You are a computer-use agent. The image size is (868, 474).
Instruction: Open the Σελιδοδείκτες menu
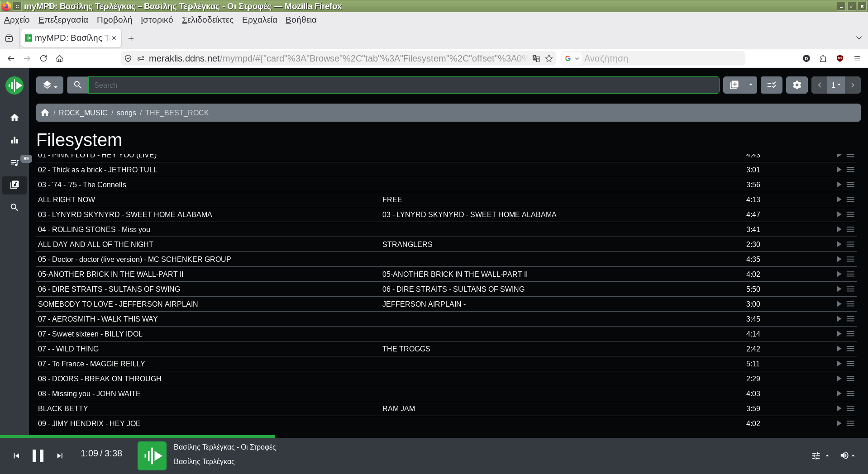click(207, 20)
